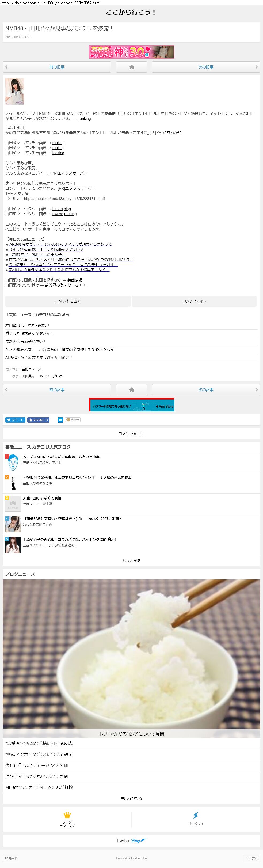The image size is (263, 868).
Task: Click the mixi チェック button
Action: (x=73, y=420)
